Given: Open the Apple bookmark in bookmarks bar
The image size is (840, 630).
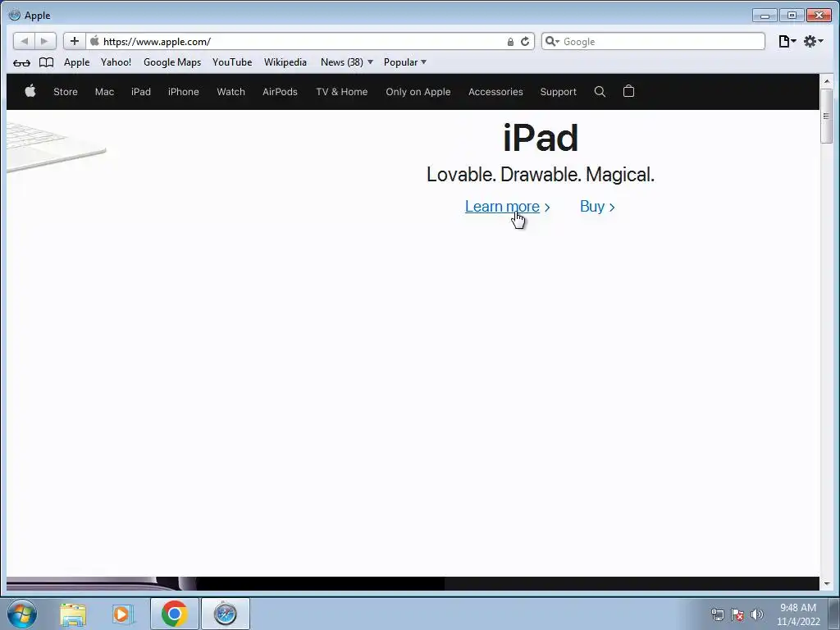Looking at the screenshot, I should (x=76, y=62).
